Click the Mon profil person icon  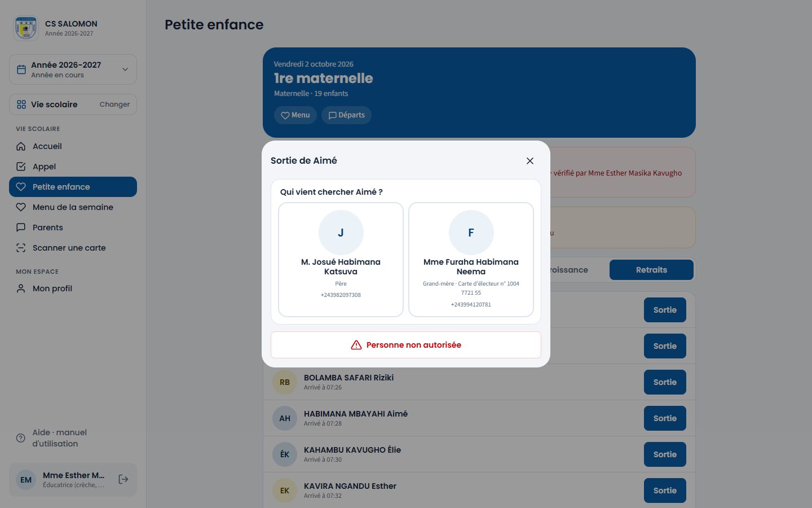point(21,288)
